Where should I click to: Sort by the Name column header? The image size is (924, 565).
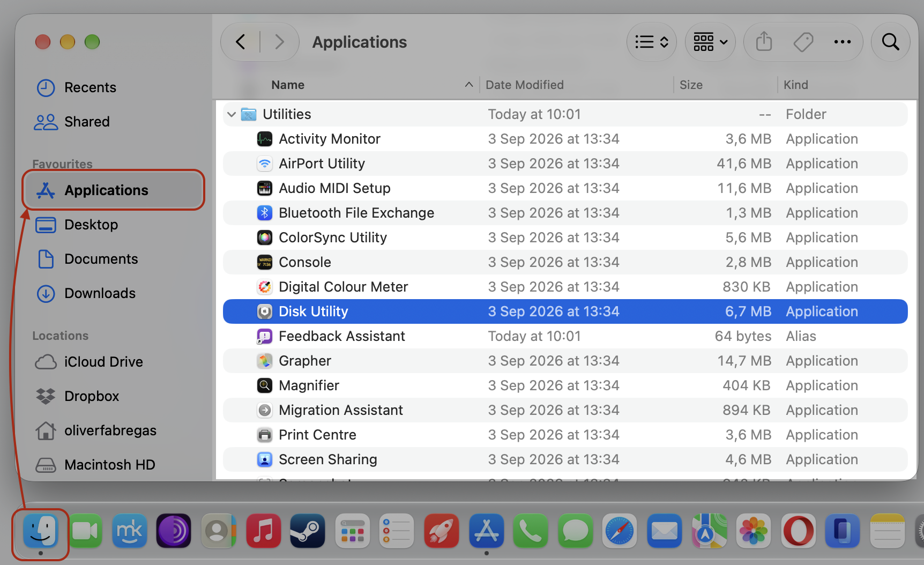(288, 85)
